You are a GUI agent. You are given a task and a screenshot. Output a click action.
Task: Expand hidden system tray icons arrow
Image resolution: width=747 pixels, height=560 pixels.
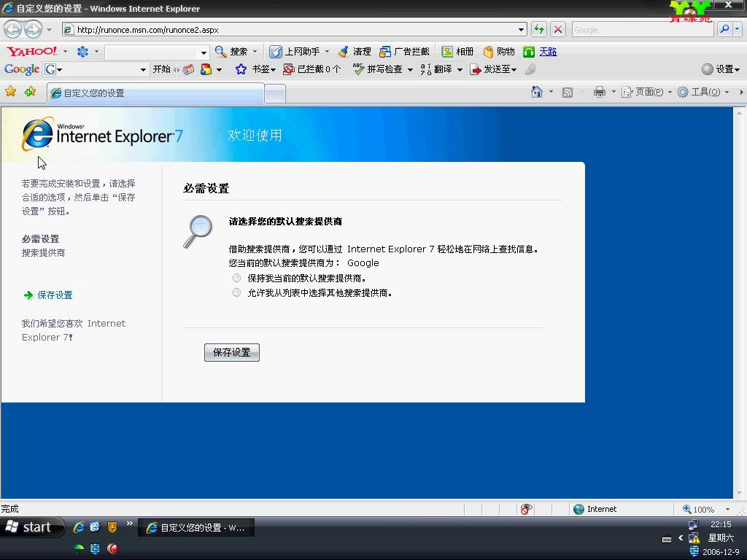coord(681,538)
